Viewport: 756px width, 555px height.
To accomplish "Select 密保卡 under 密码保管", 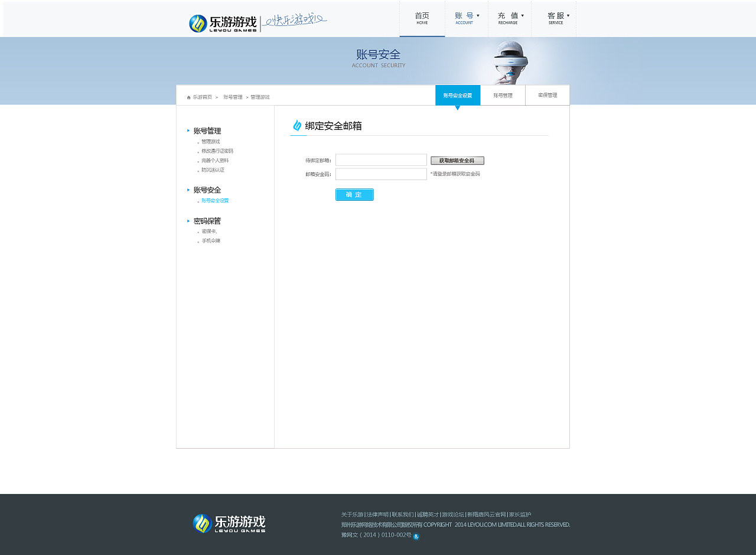I will point(210,231).
